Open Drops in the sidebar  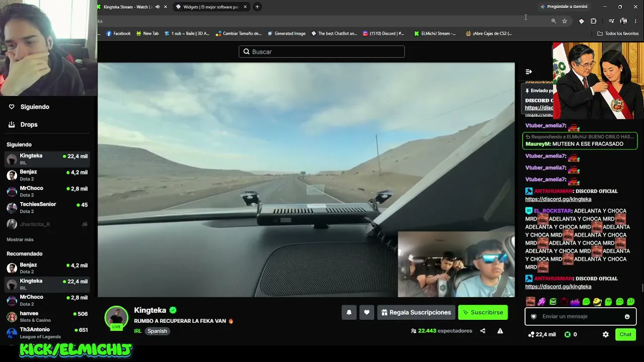point(23,125)
